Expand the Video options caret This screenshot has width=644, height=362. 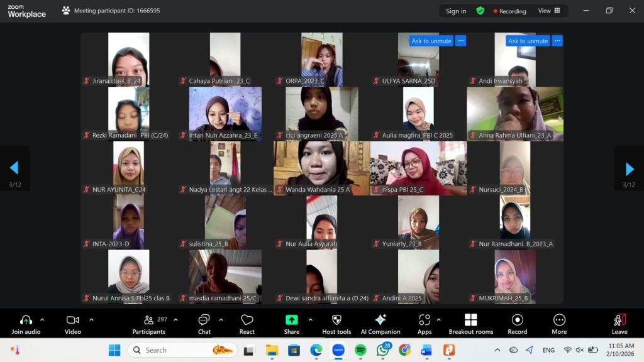[91, 319]
